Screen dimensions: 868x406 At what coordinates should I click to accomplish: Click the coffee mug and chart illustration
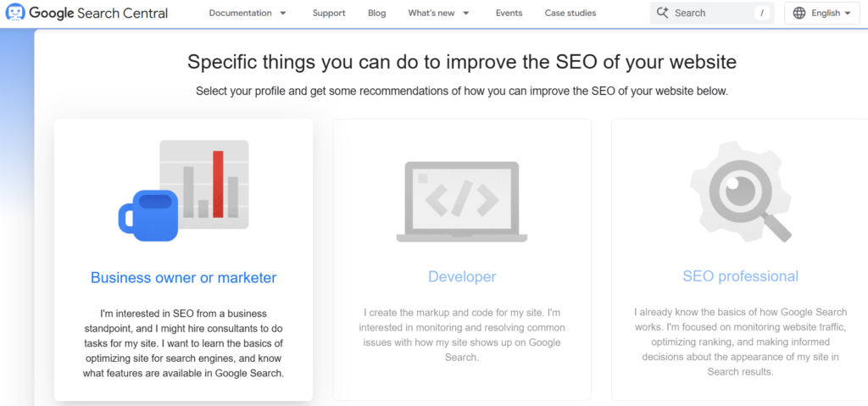click(x=184, y=191)
